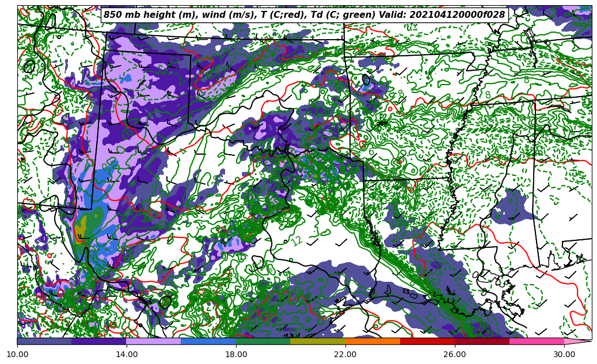
Task: Select the green 18–20 colorbar segment
Action: [x=263, y=341]
